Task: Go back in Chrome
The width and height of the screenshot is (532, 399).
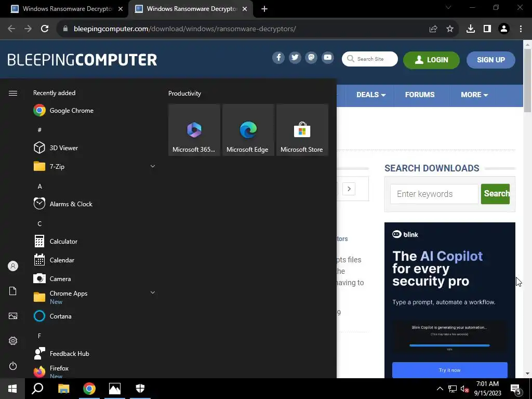Action: pos(11,29)
